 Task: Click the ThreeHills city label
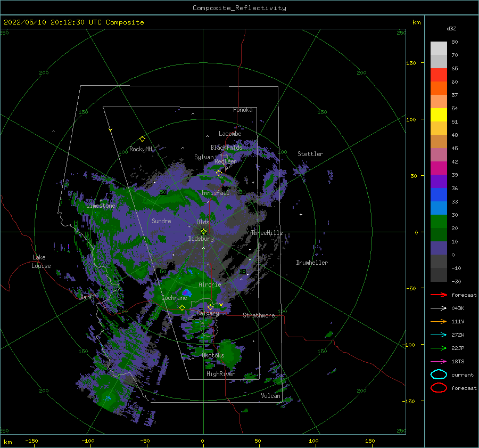tap(267, 233)
